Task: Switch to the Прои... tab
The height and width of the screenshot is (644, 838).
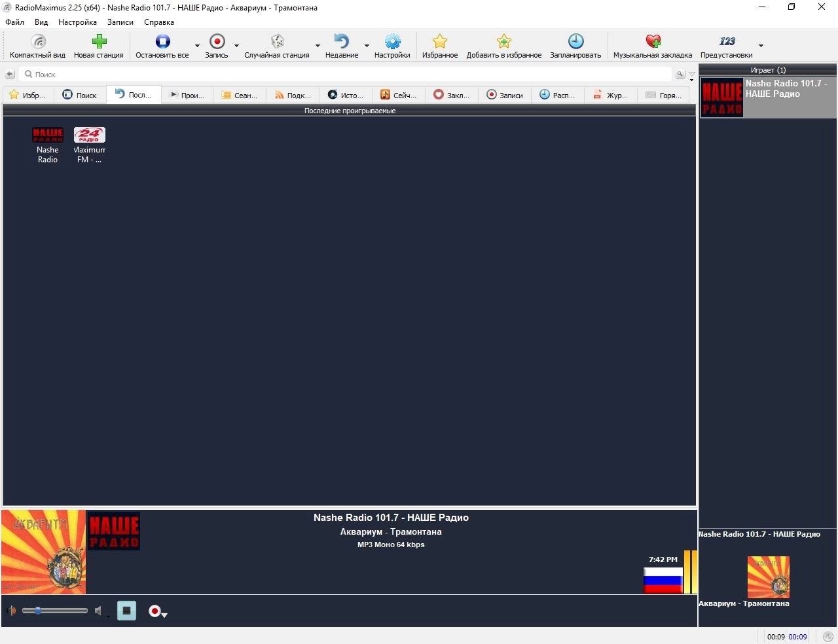Action: [187, 95]
